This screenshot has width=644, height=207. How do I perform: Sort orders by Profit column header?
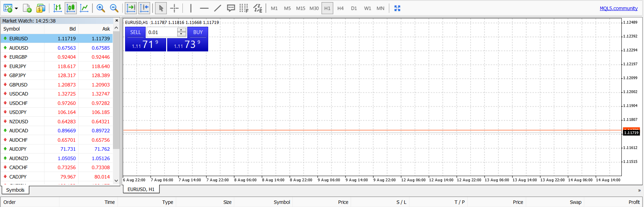click(x=613, y=202)
